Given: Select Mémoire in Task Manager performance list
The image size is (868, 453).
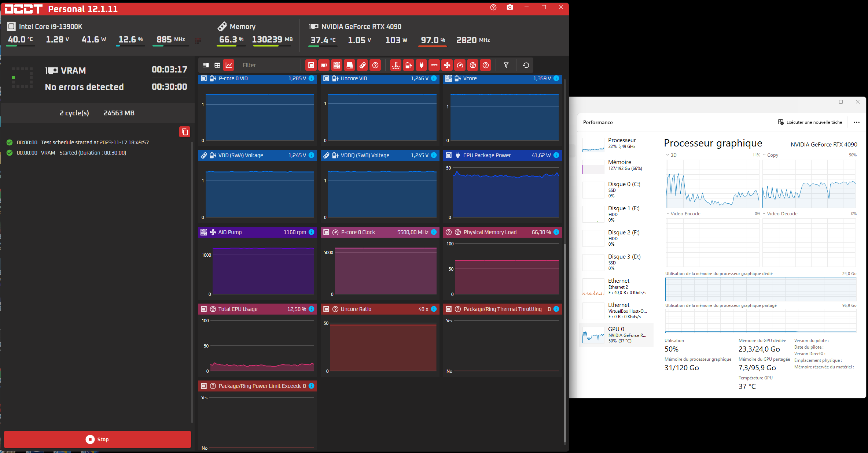Looking at the screenshot, I should (x=616, y=166).
